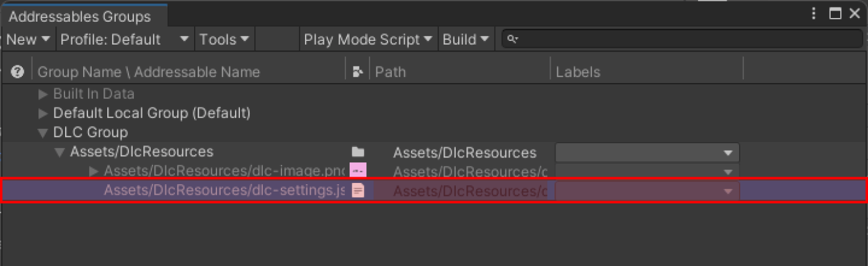Open Labels dropdown for Assets/DlcResources row
The width and height of the screenshot is (868, 266).
point(647,153)
